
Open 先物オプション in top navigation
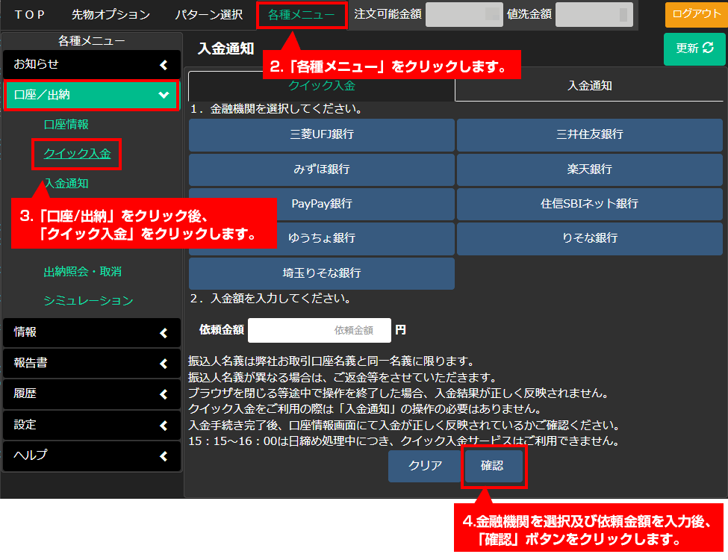[111, 14]
